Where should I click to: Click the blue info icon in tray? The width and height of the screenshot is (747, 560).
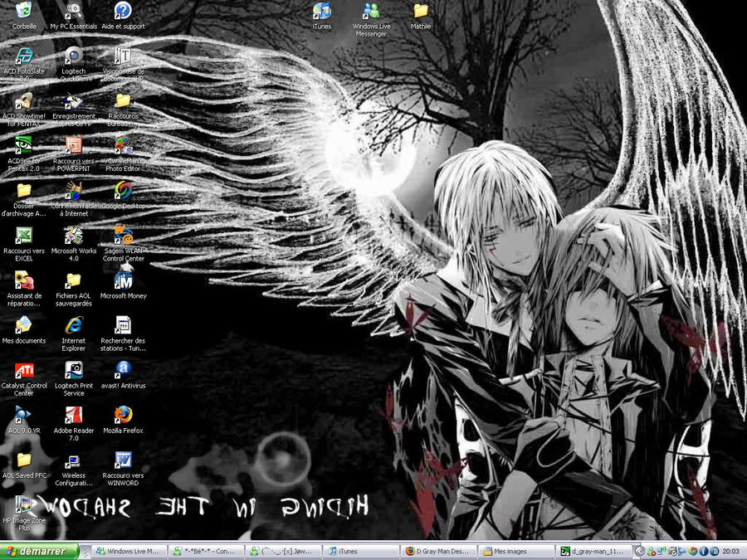[x=704, y=552]
